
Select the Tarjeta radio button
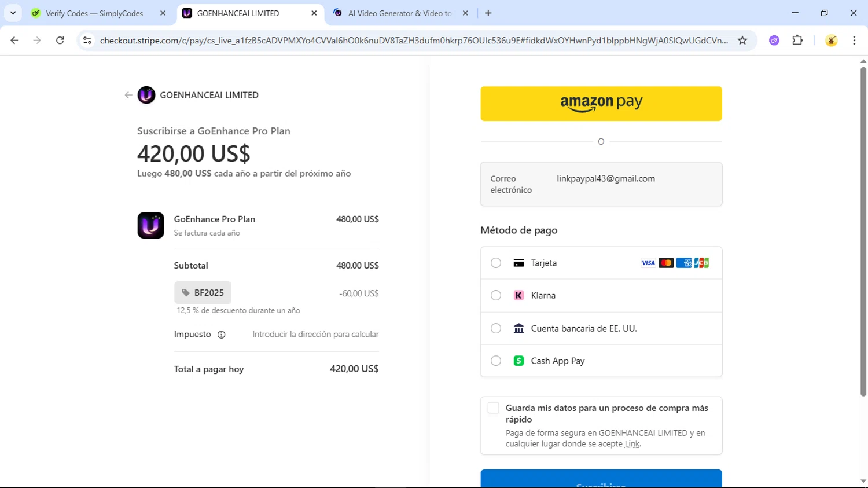coord(496,263)
